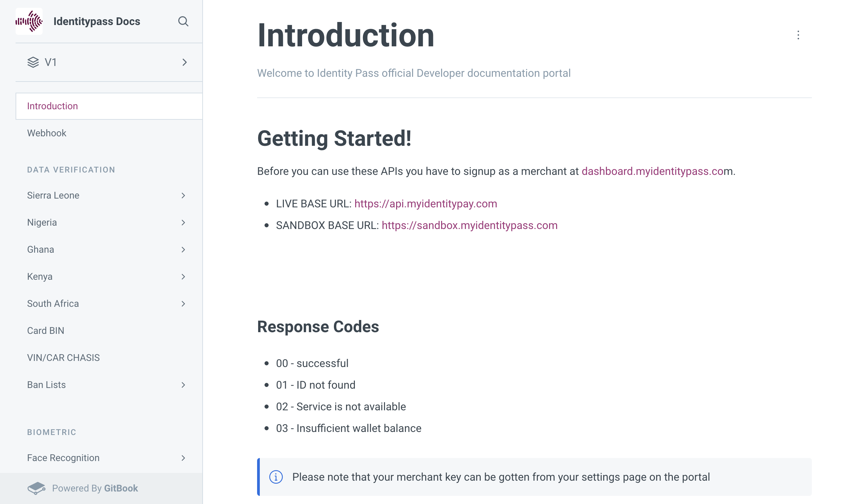Click the merchant key note text
Screen dimensions: 866x504
click(x=501, y=477)
